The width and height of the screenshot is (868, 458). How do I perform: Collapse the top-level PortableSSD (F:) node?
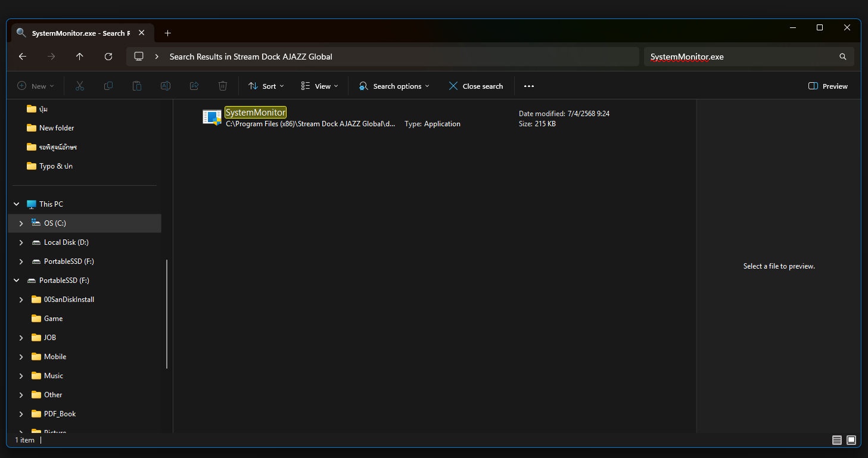(x=17, y=281)
